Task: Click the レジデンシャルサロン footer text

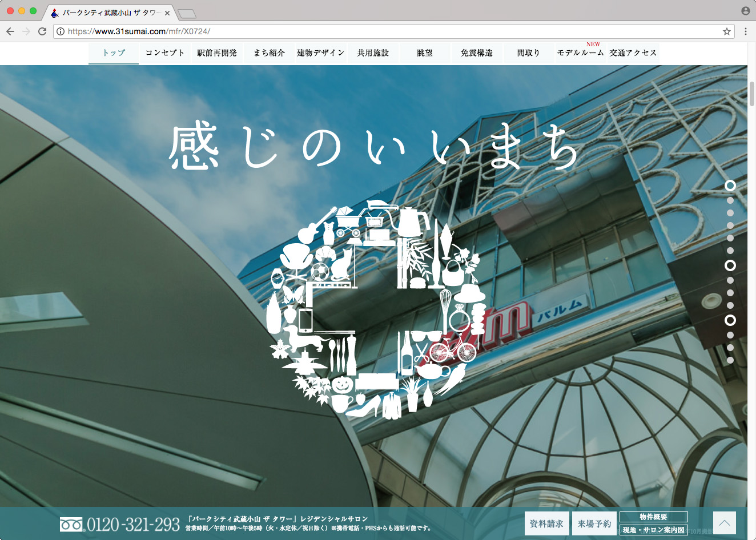Action: click(334, 519)
